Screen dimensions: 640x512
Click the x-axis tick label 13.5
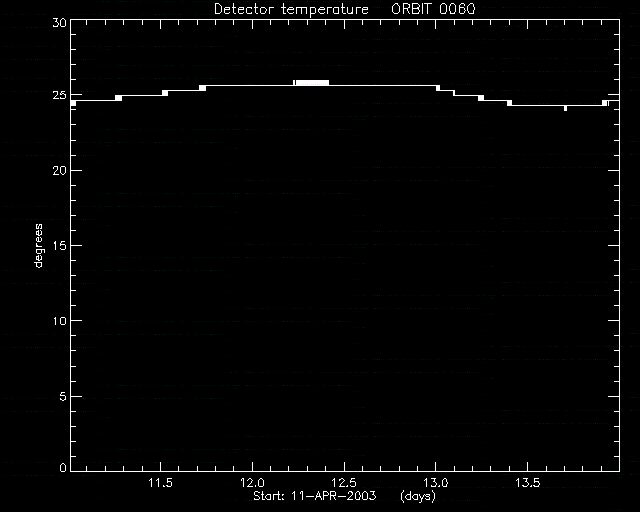(527, 483)
